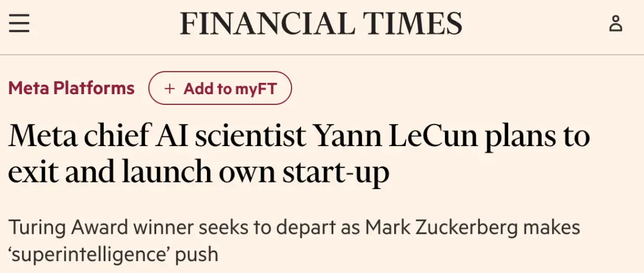Go to the Financial Times masthead logo

point(321,23)
